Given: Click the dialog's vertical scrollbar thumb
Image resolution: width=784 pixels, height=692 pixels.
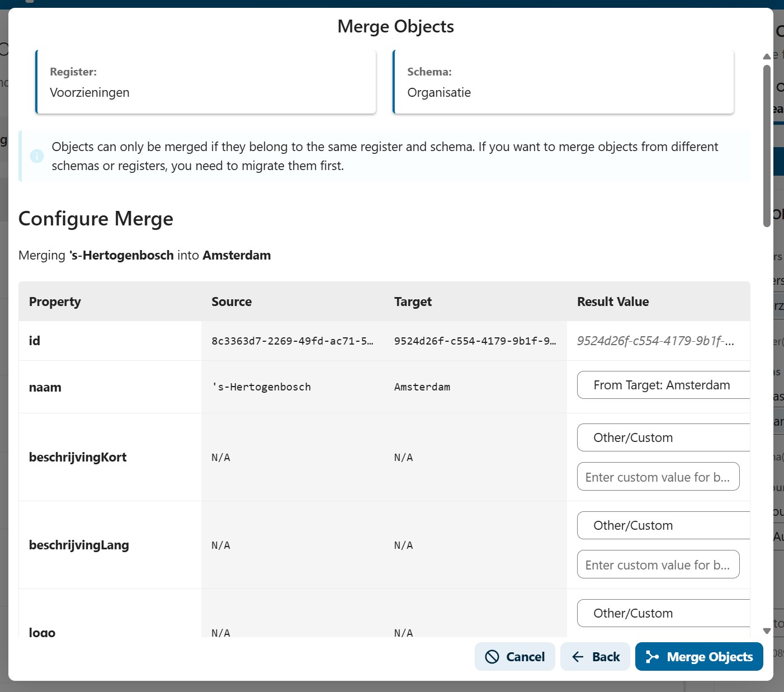Looking at the screenshot, I should tap(767, 145).
